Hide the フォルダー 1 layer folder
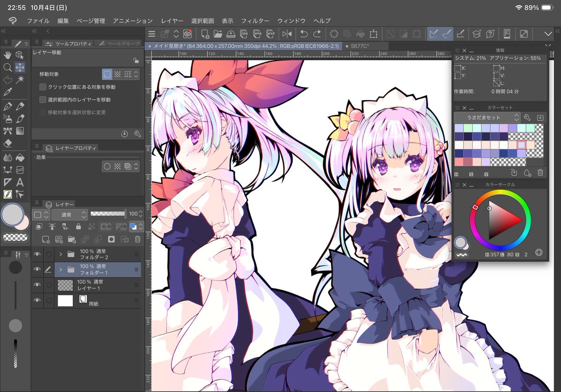The height and width of the screenshot is (392, 561). pos(37,269)
